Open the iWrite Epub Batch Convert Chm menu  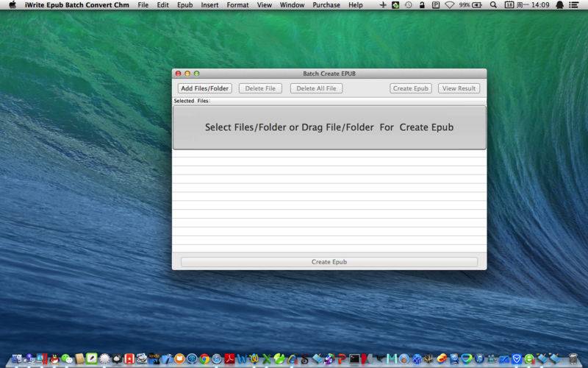pyautogui.click(x=77, y=5)
